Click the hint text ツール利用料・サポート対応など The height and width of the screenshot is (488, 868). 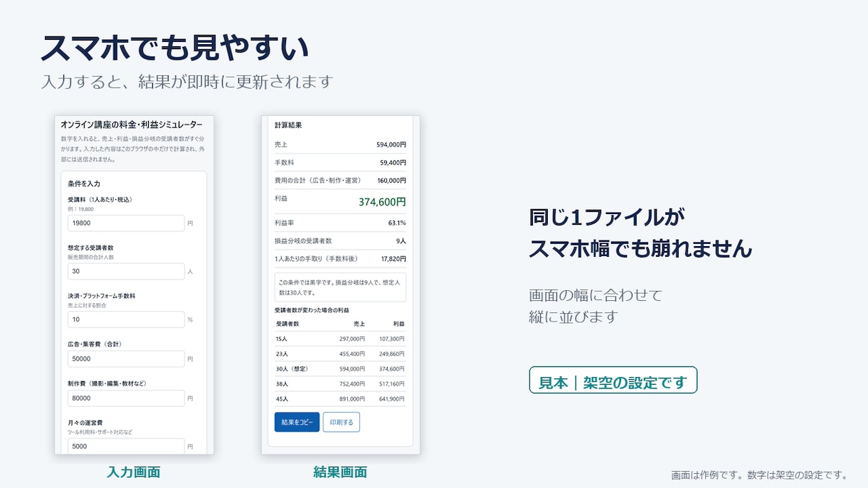point(100,432)
